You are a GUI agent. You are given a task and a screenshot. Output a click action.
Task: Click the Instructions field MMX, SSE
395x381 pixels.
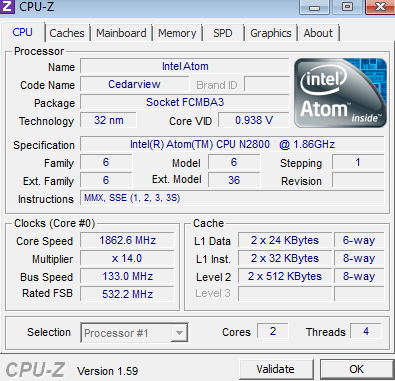tap(232, 198)
